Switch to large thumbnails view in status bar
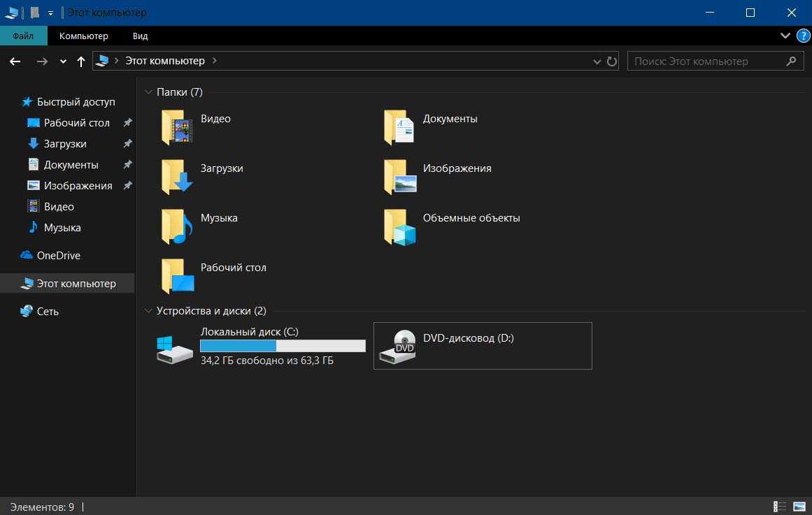The height and width of the screenshot is (515, 812). (799, 507)
